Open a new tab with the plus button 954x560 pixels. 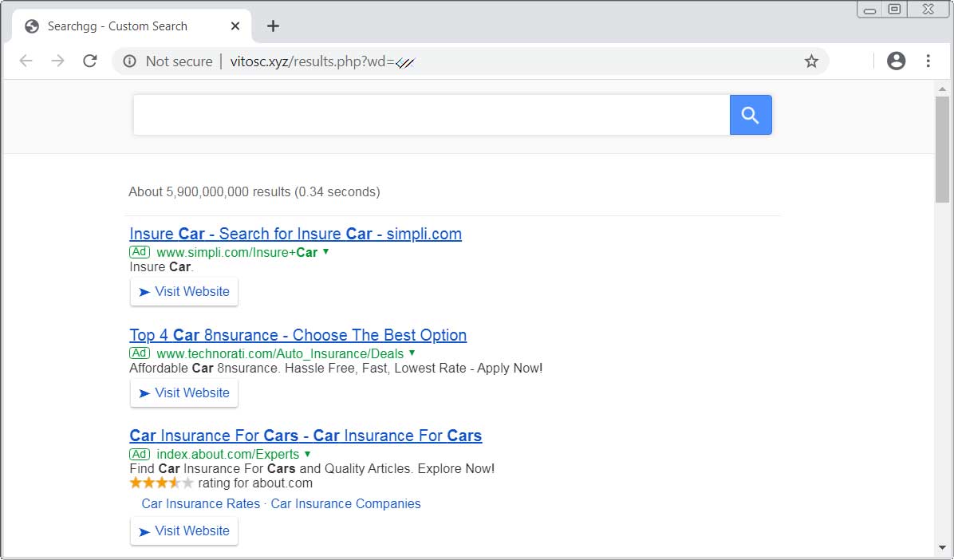coord(273,26)
